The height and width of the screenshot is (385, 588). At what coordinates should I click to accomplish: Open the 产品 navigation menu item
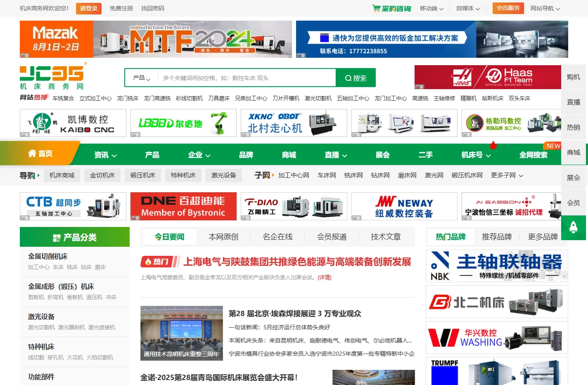(152, 155)
